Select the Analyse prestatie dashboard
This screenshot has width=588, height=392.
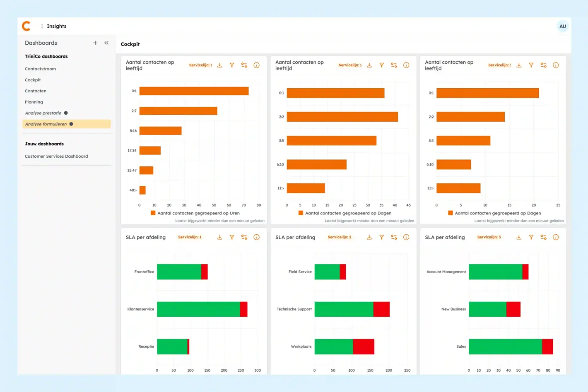pyautogui.click(x=43, y=113)
